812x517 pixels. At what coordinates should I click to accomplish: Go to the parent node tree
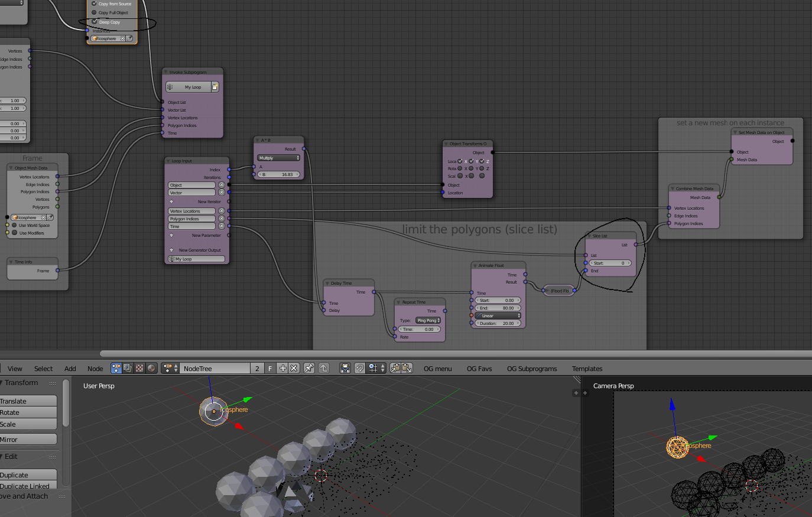(x=324, y=368)
